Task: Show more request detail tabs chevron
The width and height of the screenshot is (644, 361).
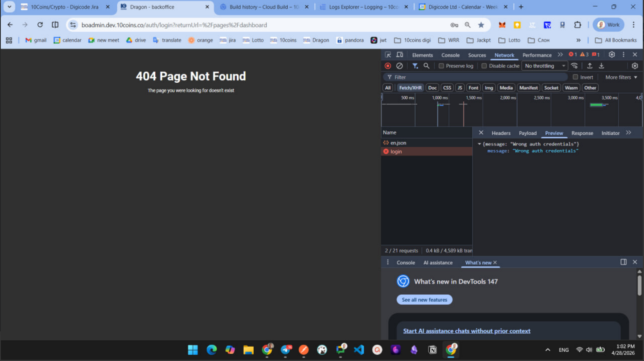Action: [628, 133]
